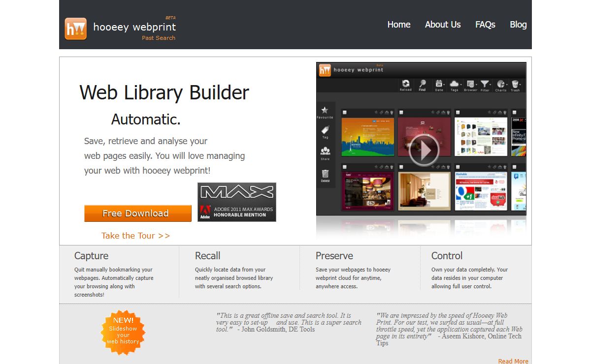Open the FAQs page
Screen dimensions: 591x364
pos(485,25)
